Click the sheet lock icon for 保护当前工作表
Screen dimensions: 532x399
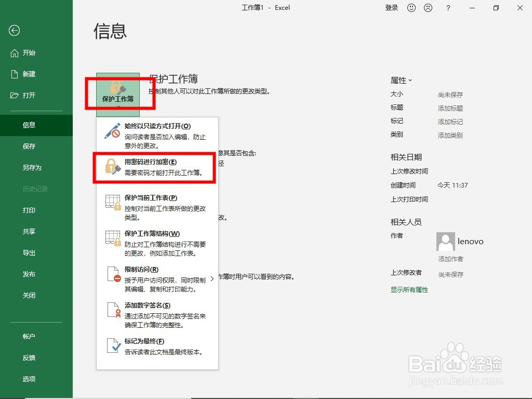[113, 202]
